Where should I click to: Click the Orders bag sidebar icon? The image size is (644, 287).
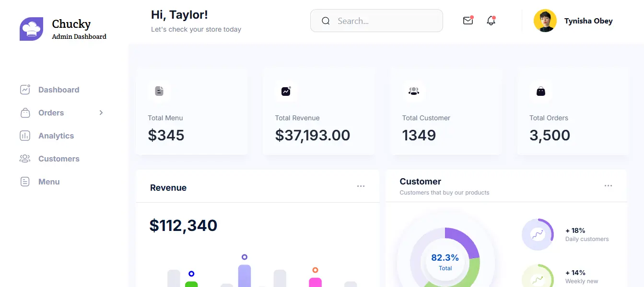(25, 113)
